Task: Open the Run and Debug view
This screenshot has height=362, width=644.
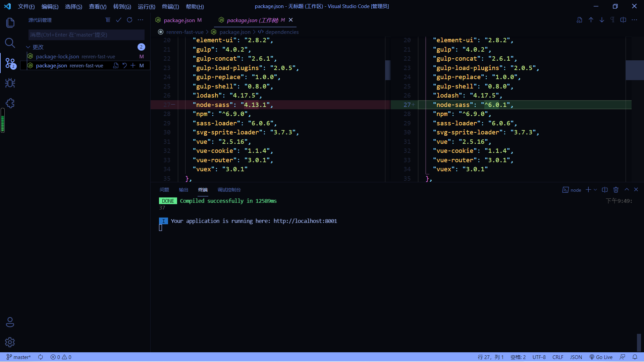Action: point(10,83)
